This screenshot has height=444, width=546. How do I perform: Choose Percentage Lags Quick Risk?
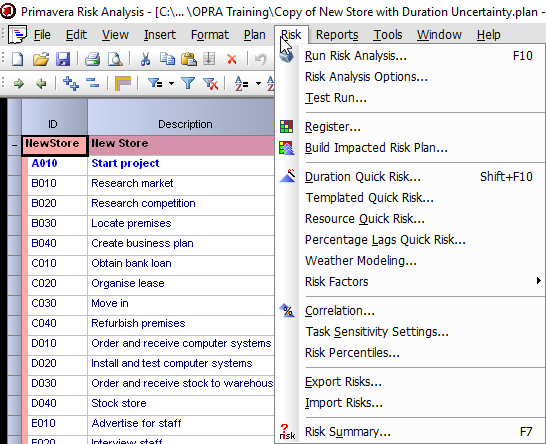(409, 240)
